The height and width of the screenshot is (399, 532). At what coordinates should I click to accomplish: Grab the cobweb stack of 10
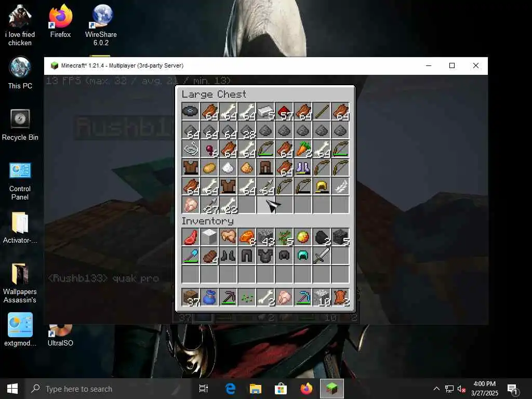point(321,298)
